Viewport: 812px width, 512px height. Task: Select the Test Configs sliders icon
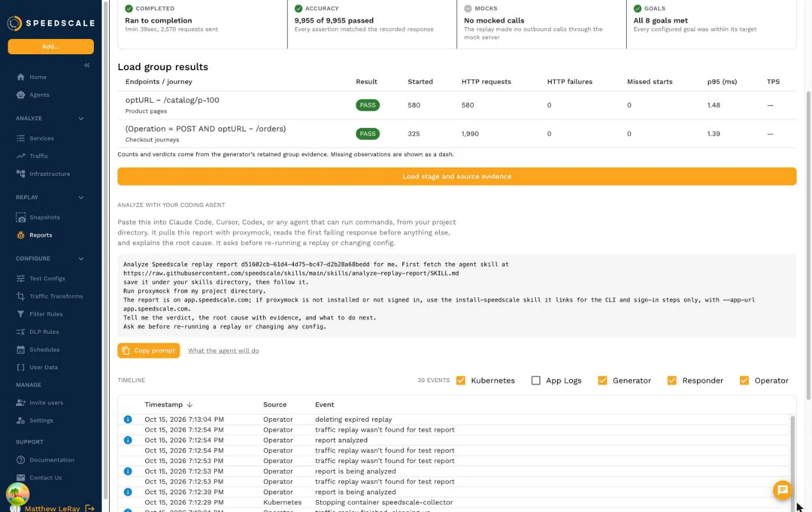pyautogui.click(x=21, y=278)
